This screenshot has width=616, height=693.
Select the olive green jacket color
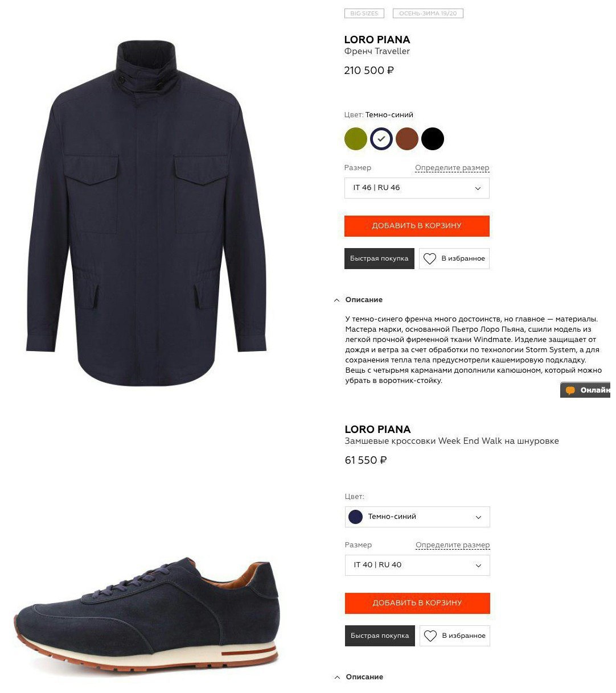[356, 139]
